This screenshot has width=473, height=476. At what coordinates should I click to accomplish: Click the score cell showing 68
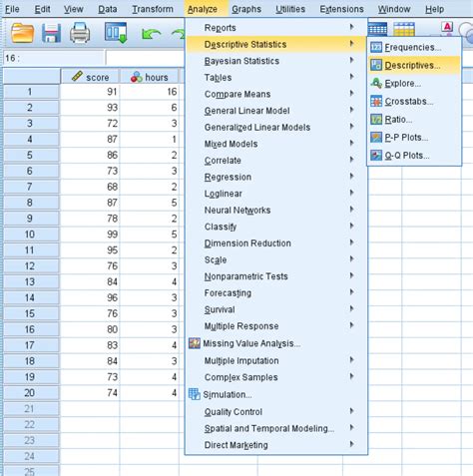[x=90, y=187]
